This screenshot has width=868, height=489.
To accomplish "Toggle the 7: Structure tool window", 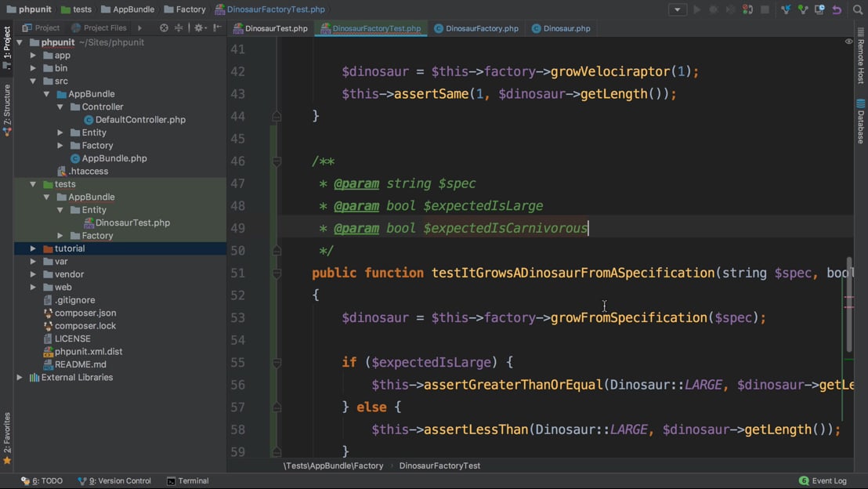I will click(x=6, y=110).
